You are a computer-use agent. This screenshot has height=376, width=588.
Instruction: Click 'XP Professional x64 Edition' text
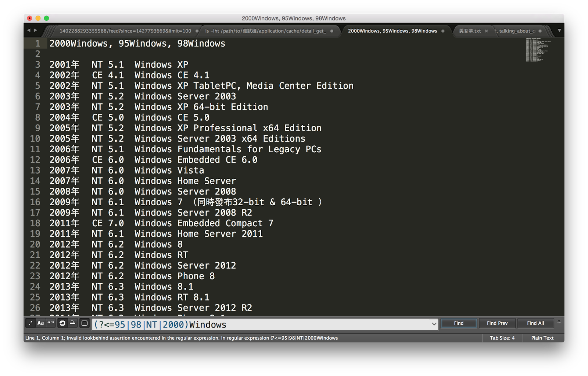[250, 128]
